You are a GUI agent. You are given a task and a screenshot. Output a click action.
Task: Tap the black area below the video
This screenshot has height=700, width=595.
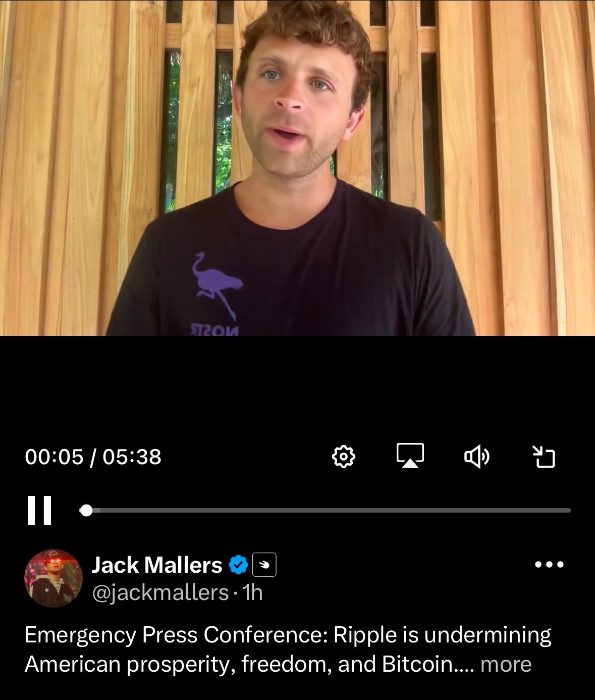pos(297,386)
